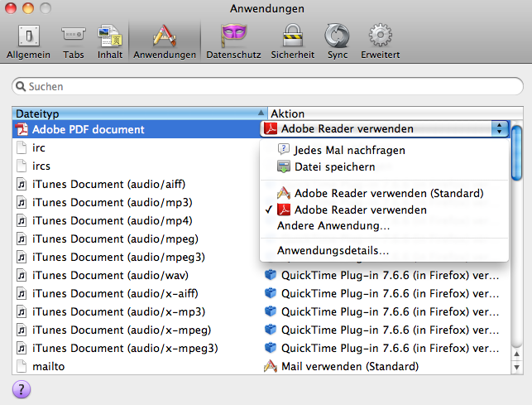Choose 'Andere Anwendung…' from the menu
Viewport: 532px width, 405px height.
333,225
